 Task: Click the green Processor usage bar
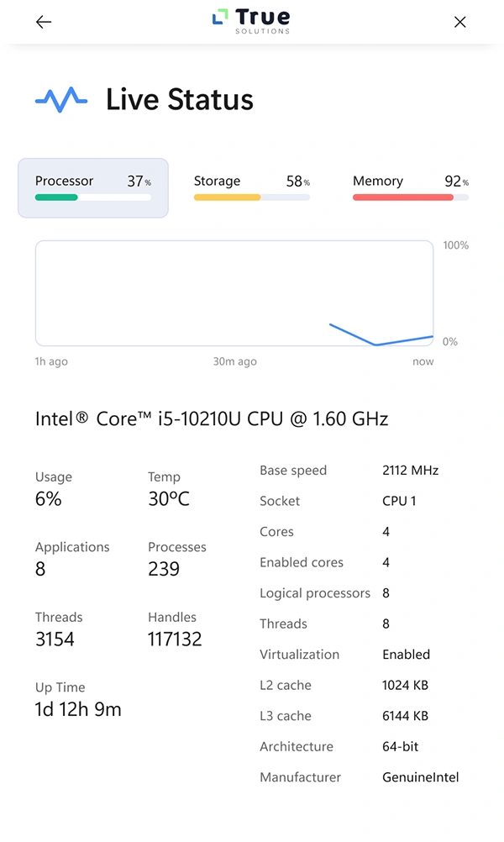(56, 197)
